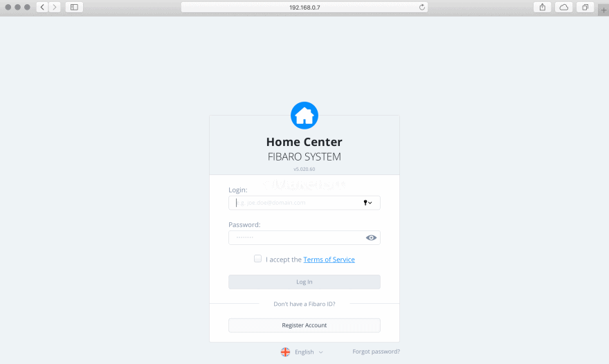The image size is (609, 364).
Task: Click the UK flag language icon
Action: [x=285, y=352]
